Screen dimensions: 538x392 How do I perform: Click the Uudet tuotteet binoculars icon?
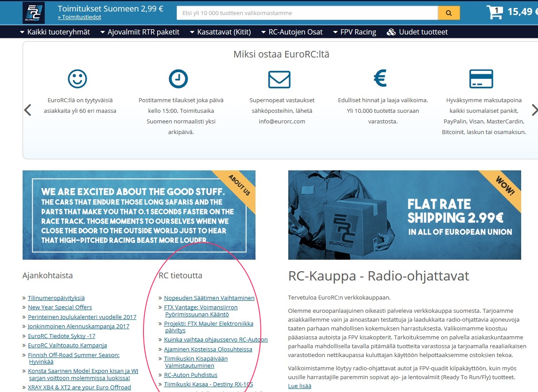391,32
